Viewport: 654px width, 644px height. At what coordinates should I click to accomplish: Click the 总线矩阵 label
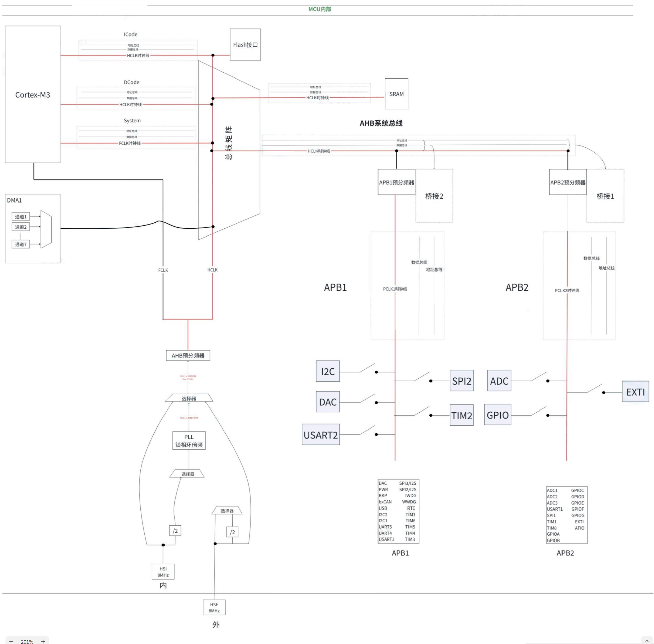(x=229, y=143)
